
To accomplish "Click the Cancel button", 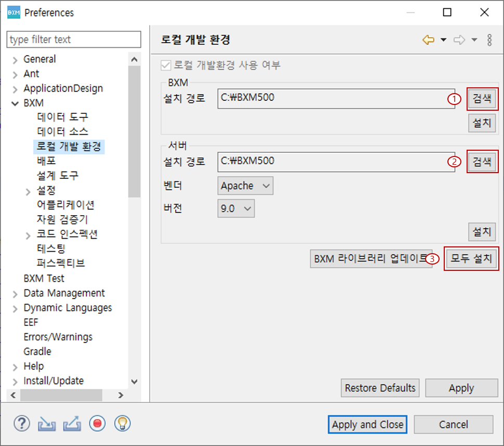I will tap(454, 425).
